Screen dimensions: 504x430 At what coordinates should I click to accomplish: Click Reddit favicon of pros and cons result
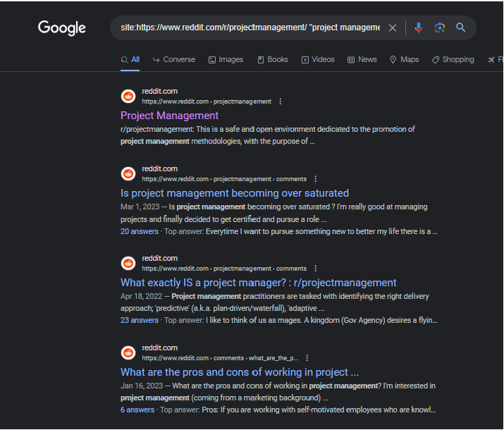point(128,353)
